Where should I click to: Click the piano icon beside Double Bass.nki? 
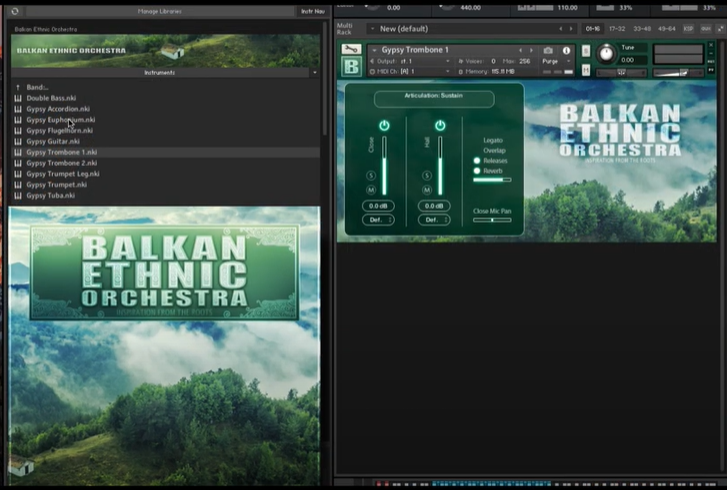18,98
